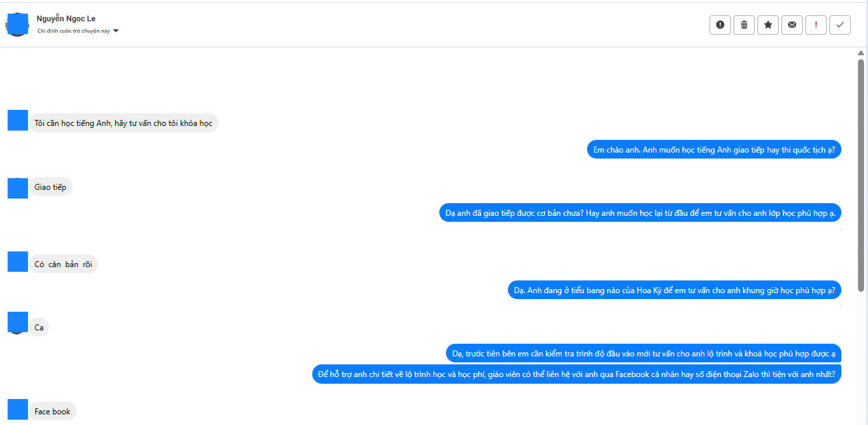Image resolution: width=868 pixels, height=425 pixels.
Task: Star this conversation for follow-up
Action: tap(767, 25)
